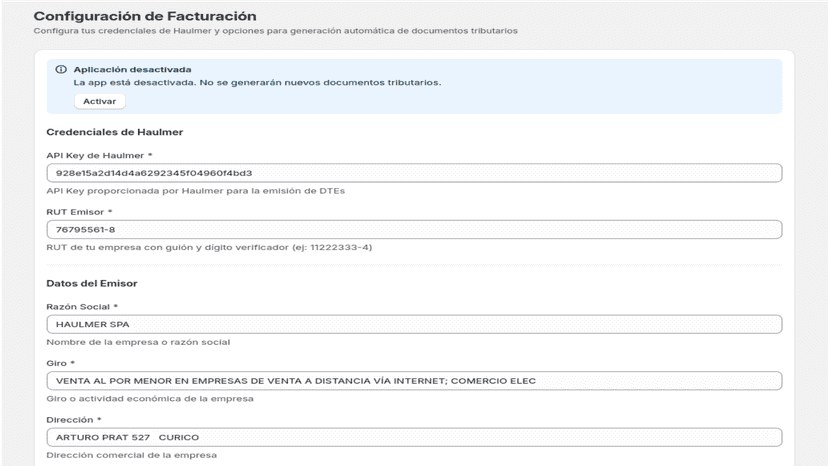Click the 'Credenciales de Haulmer' section title
828x466 pixels.
point(115,132)
